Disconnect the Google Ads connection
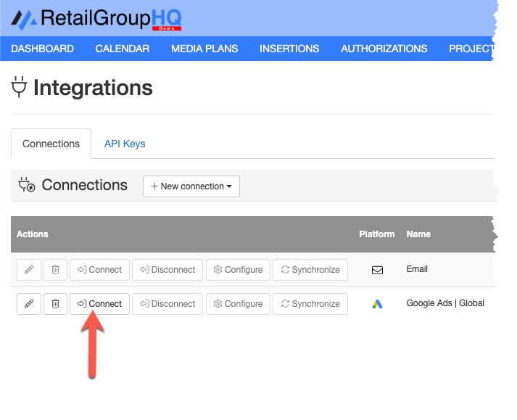The width and height of the screenshot is (517, 420). (x=167, y=304)
